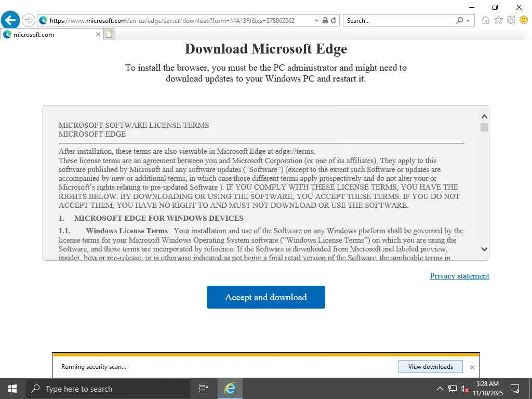Click the network tray icon
The image size is (532, 399).
[x=453, y=389]
